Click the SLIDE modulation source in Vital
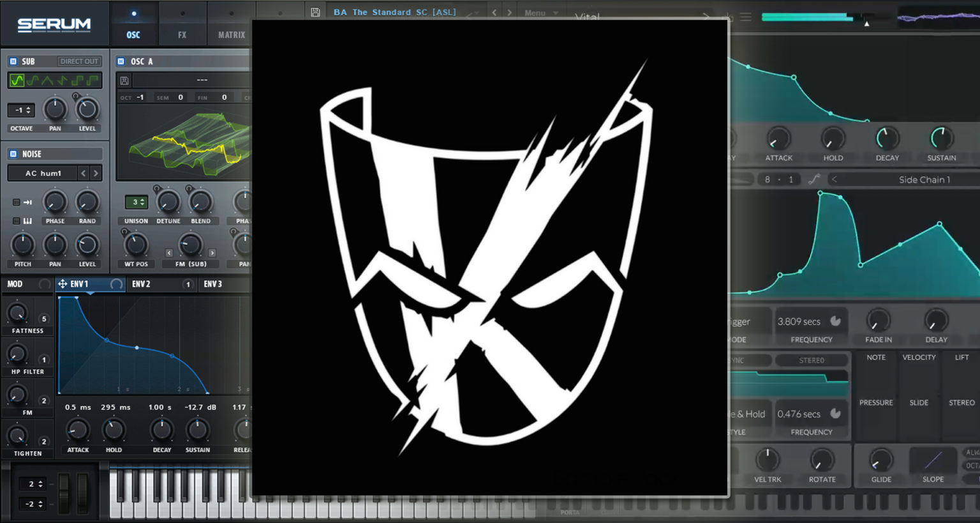Image resolution: width=980 pixels, height=523 pixels. click(x=919, y=403)
